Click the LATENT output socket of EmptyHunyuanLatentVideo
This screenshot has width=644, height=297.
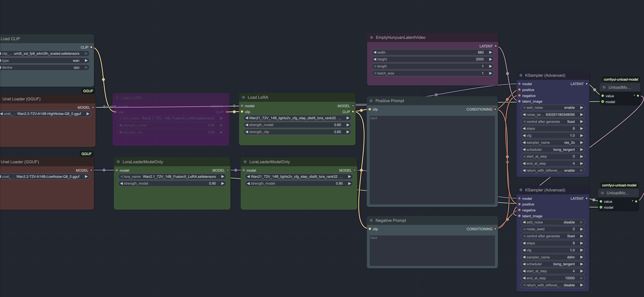click(496, 46)
